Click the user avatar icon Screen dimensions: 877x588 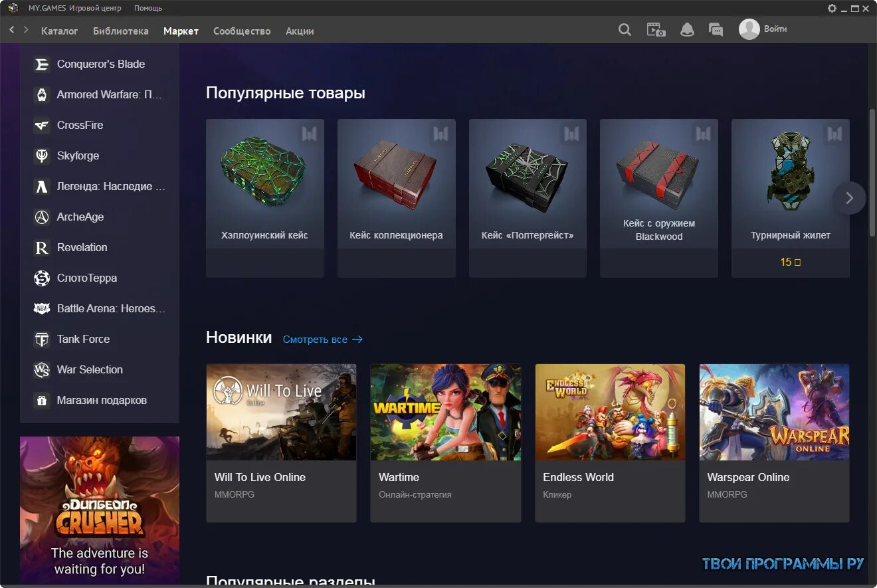749,29
